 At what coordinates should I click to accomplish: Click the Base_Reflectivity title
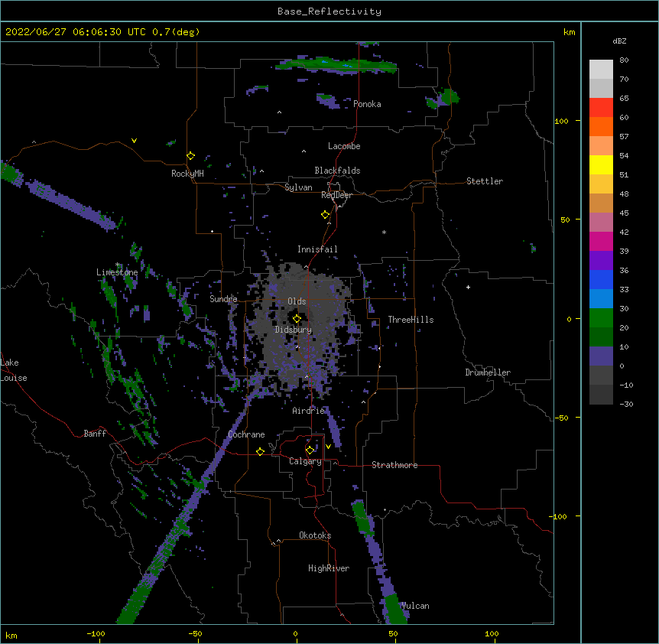(x=329, y=11)
